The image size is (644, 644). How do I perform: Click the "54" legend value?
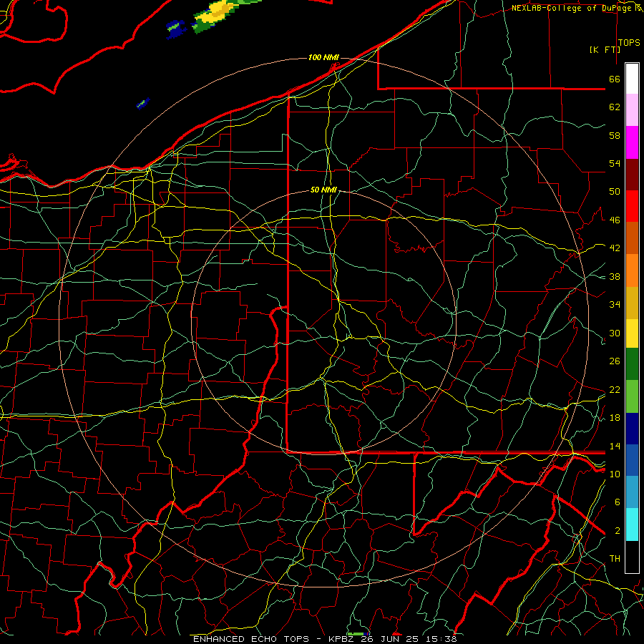[x=615, y=163]
